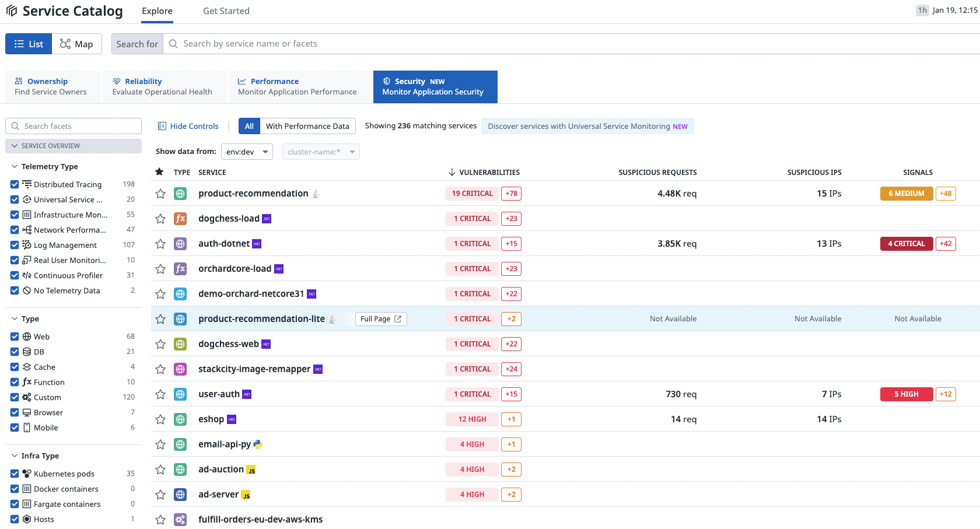Click fulfill-orders-eu-dev-aws-kms custom type icon
Viewport: 980px width, 529px height.
[180, 520]
